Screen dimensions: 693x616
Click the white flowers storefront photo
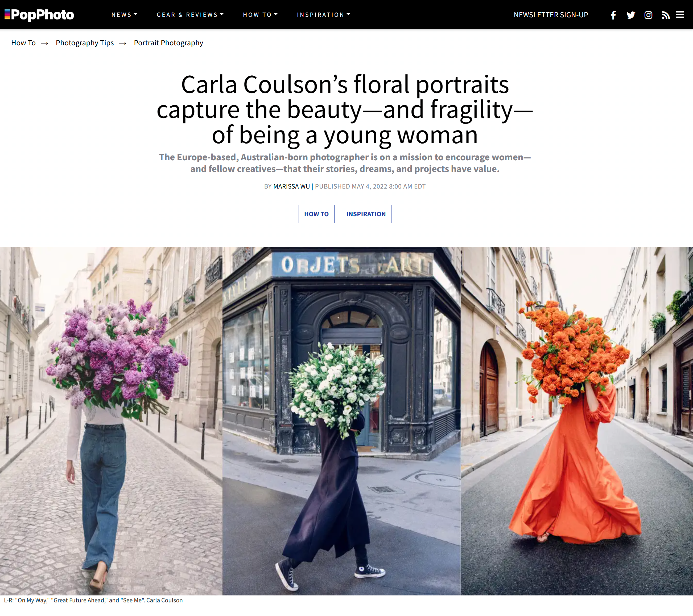(341, 421)
